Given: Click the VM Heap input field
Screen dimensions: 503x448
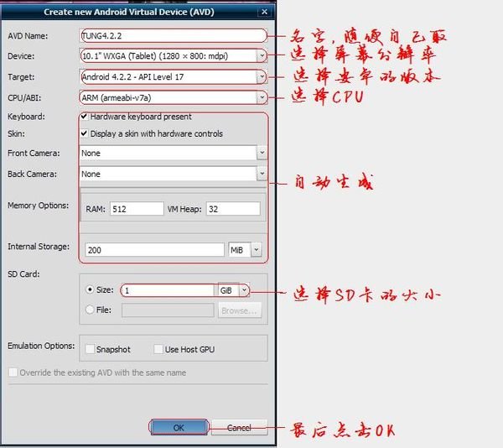Looking at the screenshot, I should (x=232, y=209).
